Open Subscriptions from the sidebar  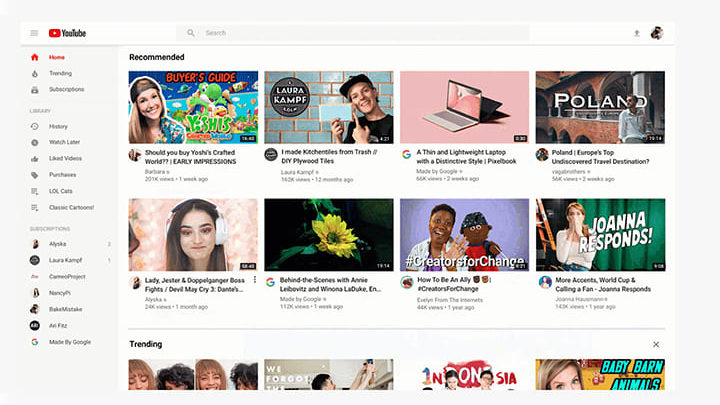coord(67,90)
